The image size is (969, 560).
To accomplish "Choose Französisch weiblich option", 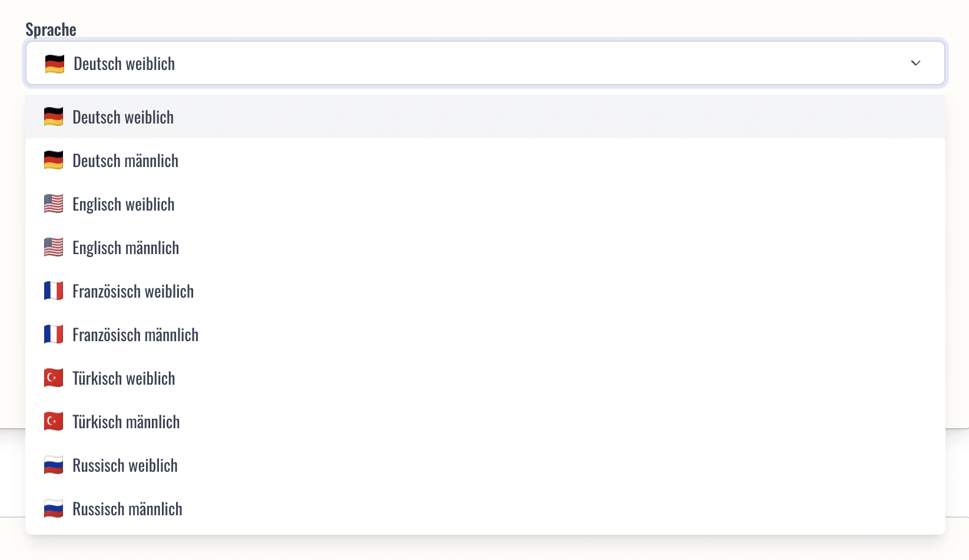I will (x=485, y=291).
